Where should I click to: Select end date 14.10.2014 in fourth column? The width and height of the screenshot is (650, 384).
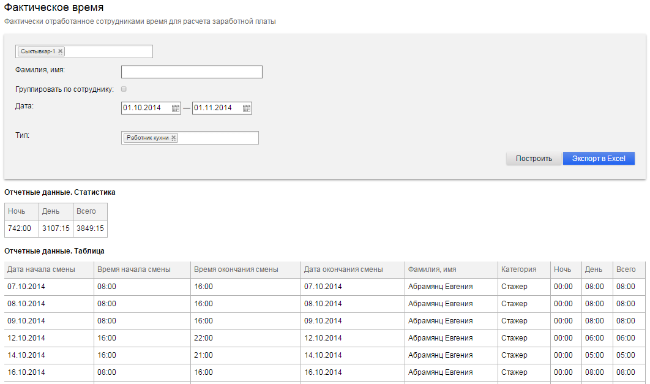point(323,355)
